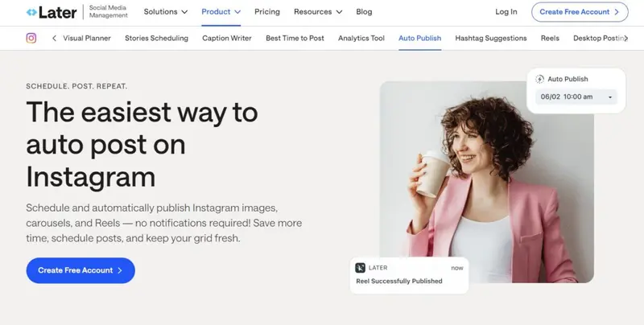The width and height of the screenshot is (644, 325).
Task: Switch to the Analytics Tool tab
Action: coord(361,38)
